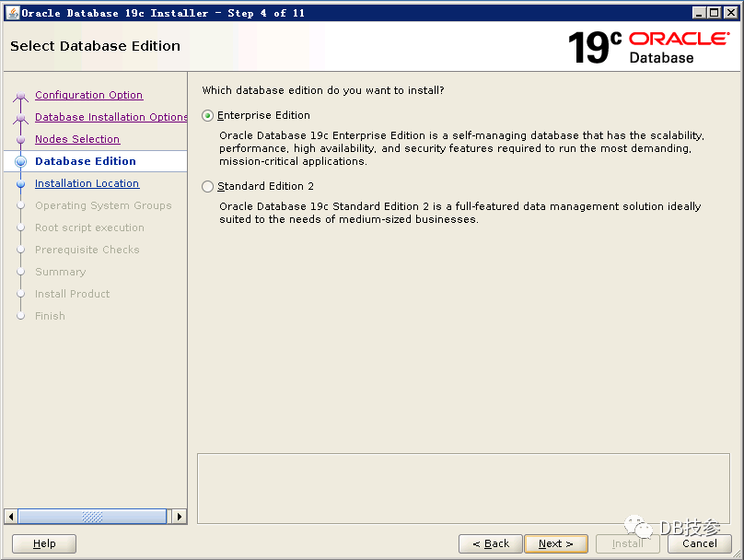The height and width of the screenshot is (560, 744).
Task: Click the 'Select Database Edition' heading
Action: (95, 46)
